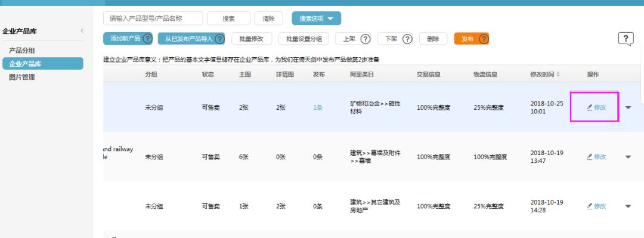The height and width of the screenshot is (238, 644).
Task: Open 产品分组 in the sidebar
Action: coord(22,51)
